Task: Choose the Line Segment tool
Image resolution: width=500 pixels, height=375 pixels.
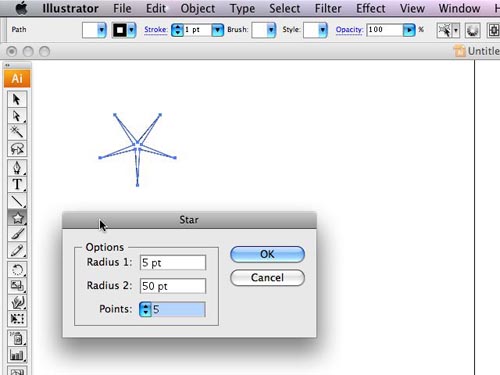Action: coord(17,201)
